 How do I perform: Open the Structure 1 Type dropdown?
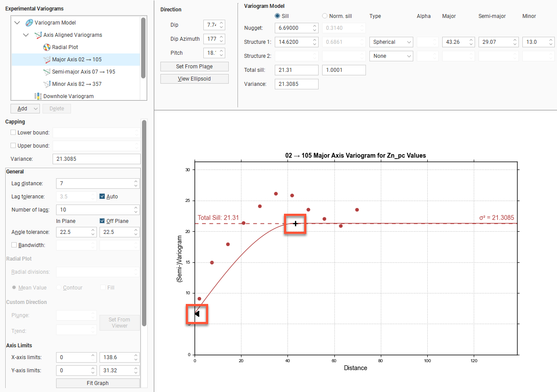[x=391, y=42]
